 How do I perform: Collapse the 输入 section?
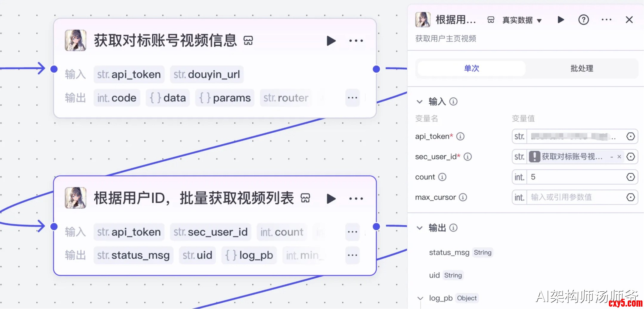(419, 102)
